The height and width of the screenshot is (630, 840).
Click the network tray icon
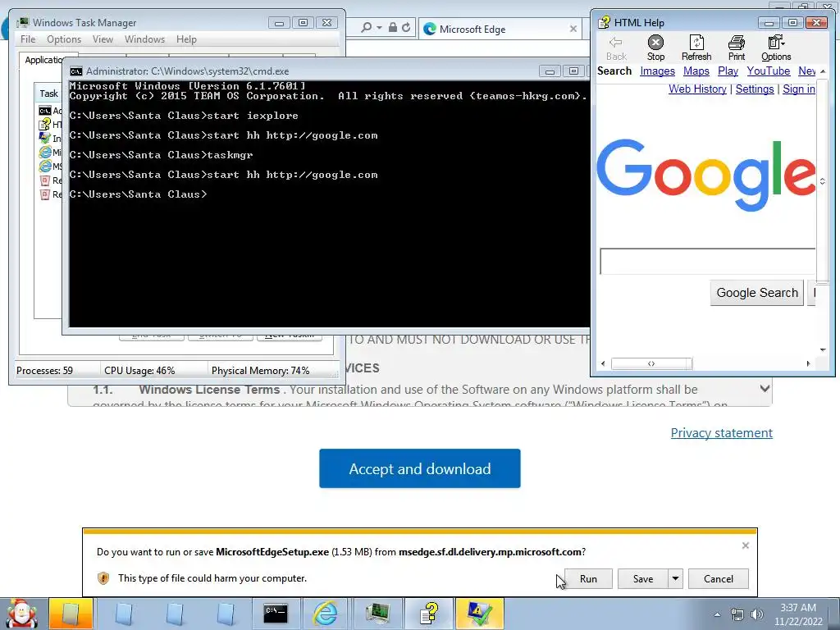(737, 614)
